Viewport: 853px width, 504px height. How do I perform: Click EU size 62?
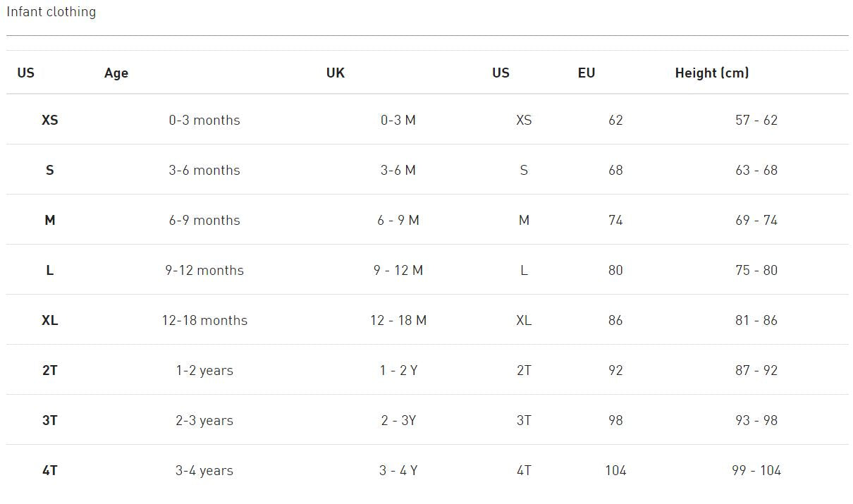pos(615,121)
